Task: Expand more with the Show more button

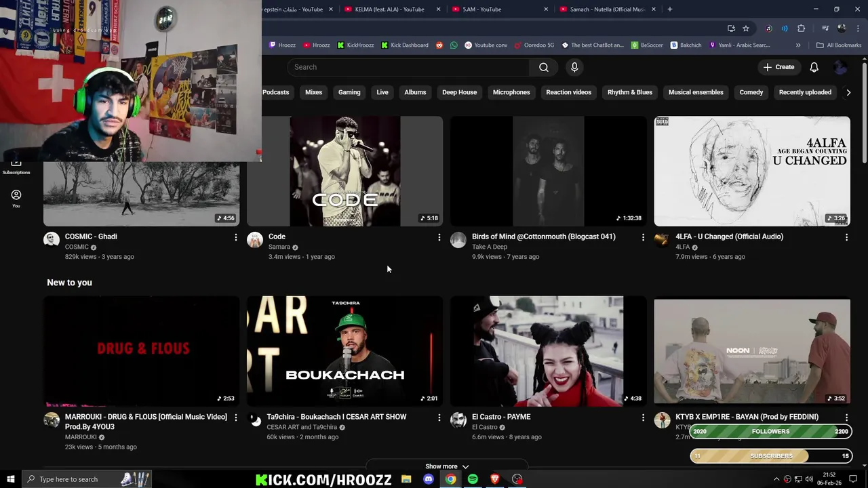Action: [447, 466]
